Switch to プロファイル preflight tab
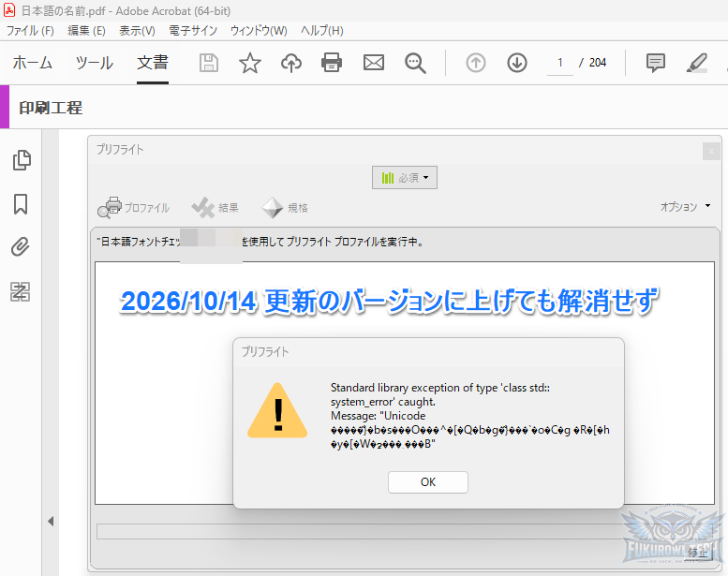 [x=134, y=208]
